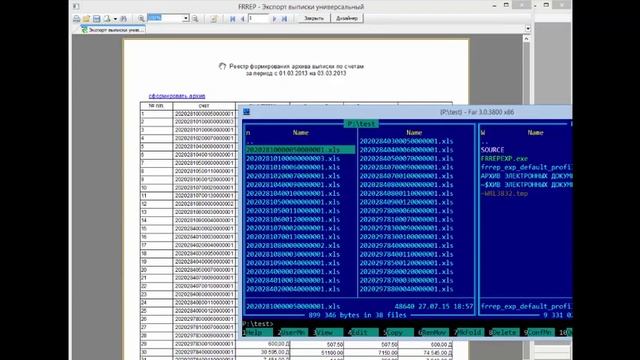Click the 'счет' column header in report table
This screenshot has height=360, width=640.
[x=204, y=106]
